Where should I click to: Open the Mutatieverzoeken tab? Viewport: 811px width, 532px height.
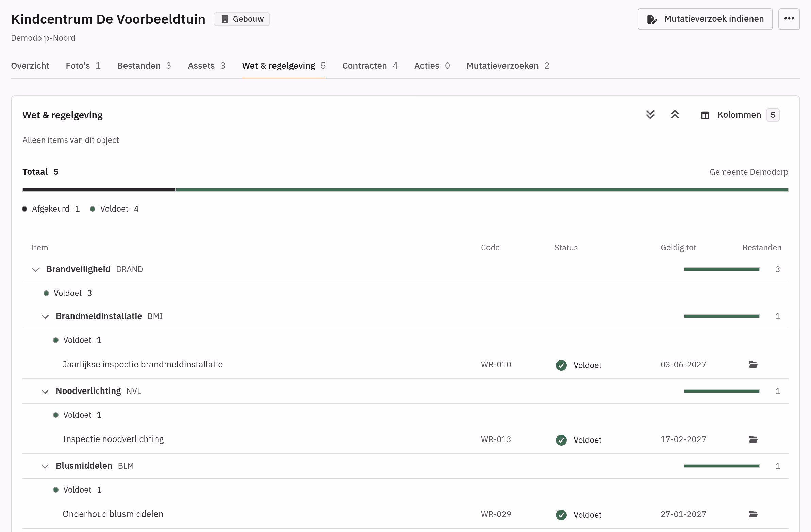click(508, 66)
